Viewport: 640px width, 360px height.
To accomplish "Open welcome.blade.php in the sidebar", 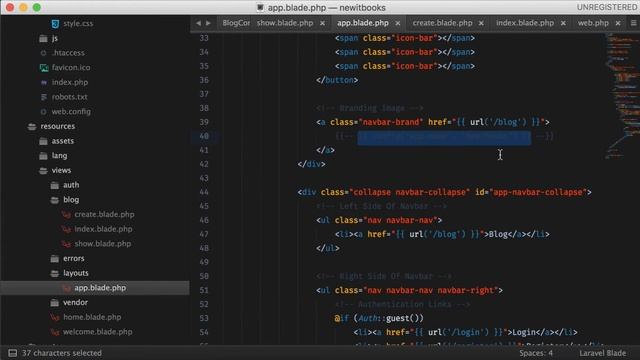I will (x=97, y=332).
